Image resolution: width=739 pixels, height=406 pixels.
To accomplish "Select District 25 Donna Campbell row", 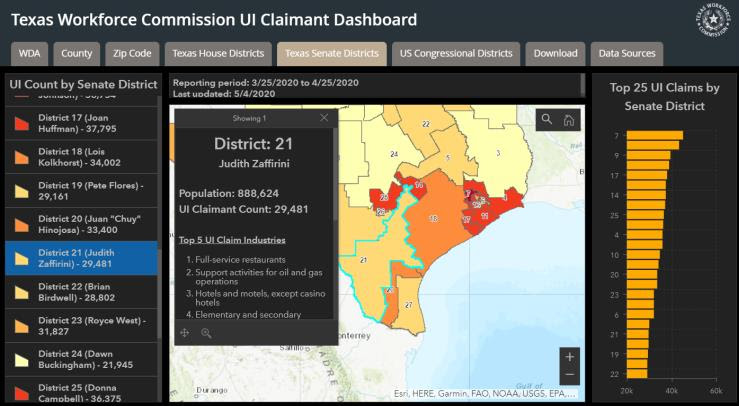I will (81, 390).
